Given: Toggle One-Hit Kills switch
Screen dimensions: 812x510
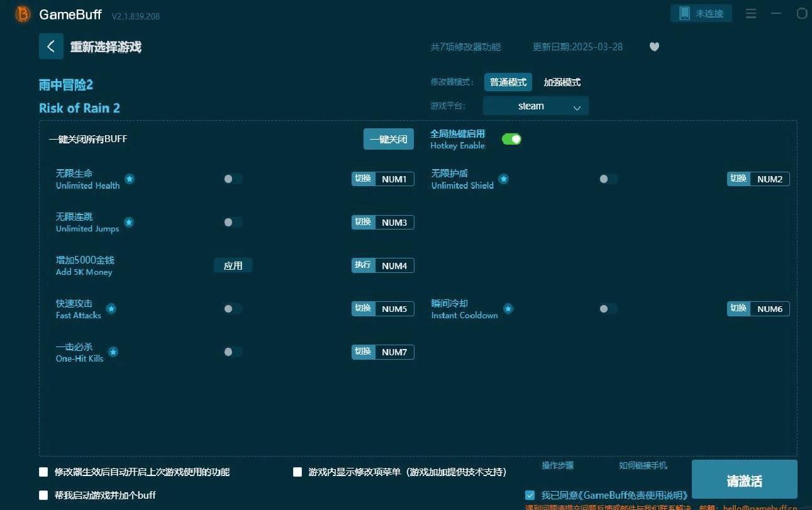Looking at the screenshot, I should point(233,352).
